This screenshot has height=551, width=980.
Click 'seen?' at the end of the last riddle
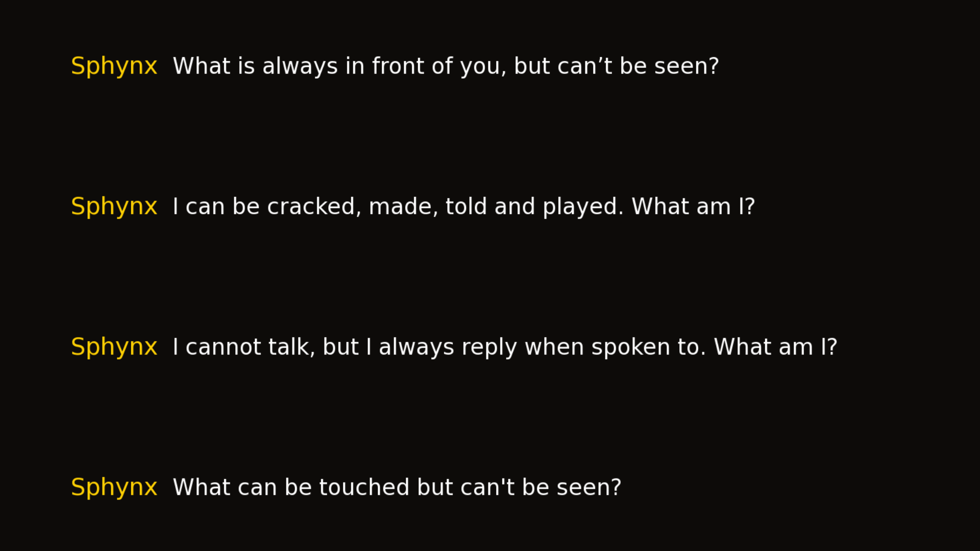[589, 487]
